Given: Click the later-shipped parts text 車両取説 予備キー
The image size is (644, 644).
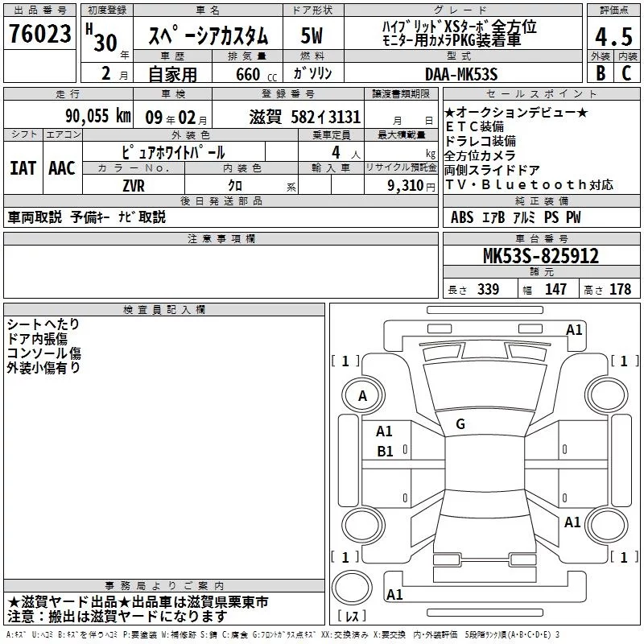Looking at the screenshot, I should point(59,217).
